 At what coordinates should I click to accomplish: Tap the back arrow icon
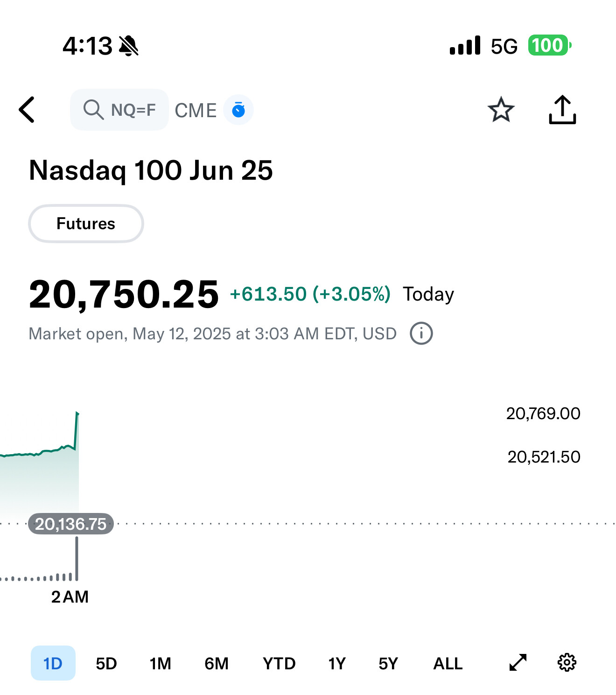[x=27, y=110]
